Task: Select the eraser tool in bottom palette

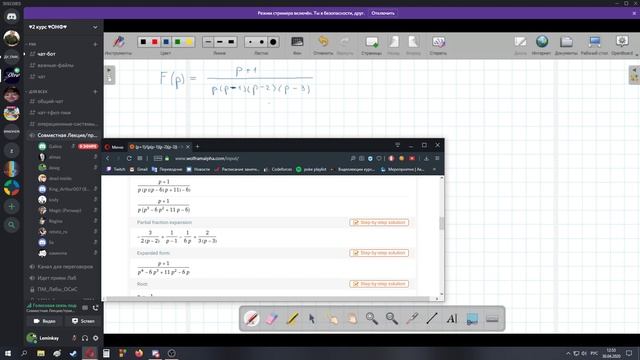Action: click(x=271, y=318)
